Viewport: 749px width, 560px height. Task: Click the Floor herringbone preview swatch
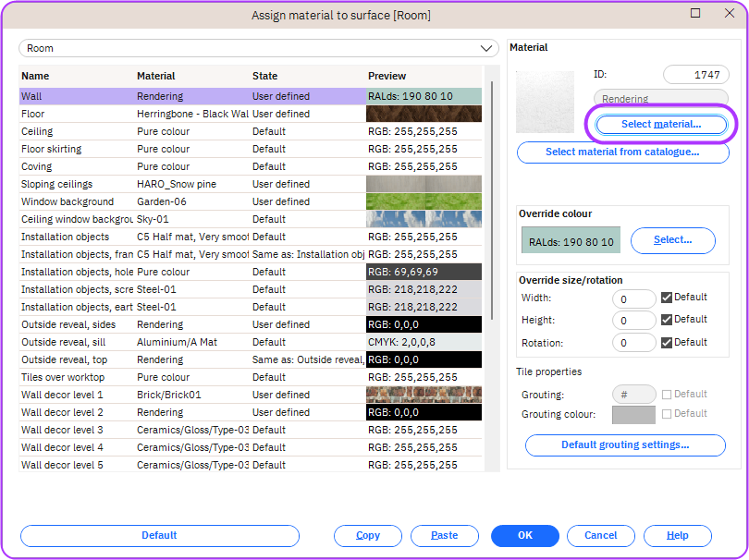coord(424,114)
